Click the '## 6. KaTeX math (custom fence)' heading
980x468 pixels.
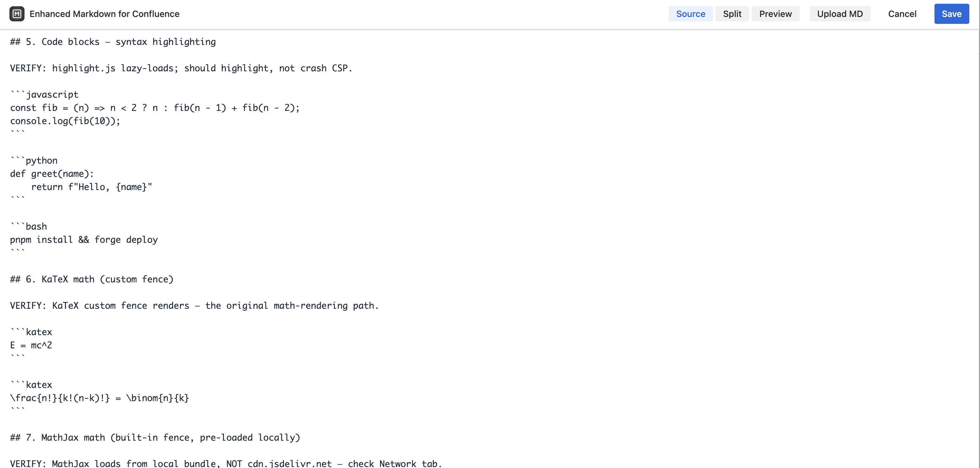(92, 279)
